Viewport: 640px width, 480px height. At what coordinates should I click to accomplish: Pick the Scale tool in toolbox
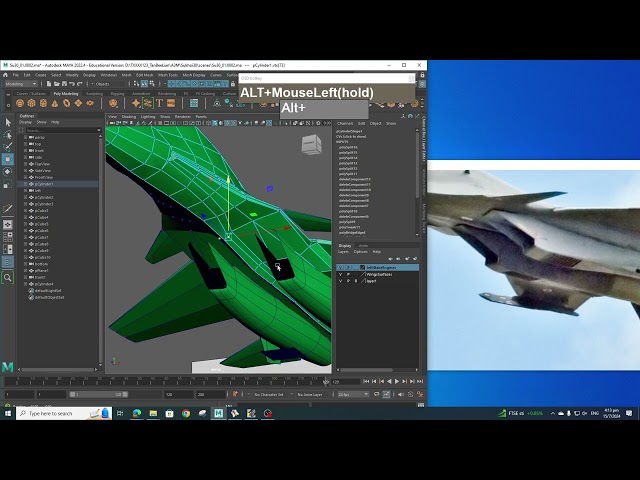click(x=8, y=184)
